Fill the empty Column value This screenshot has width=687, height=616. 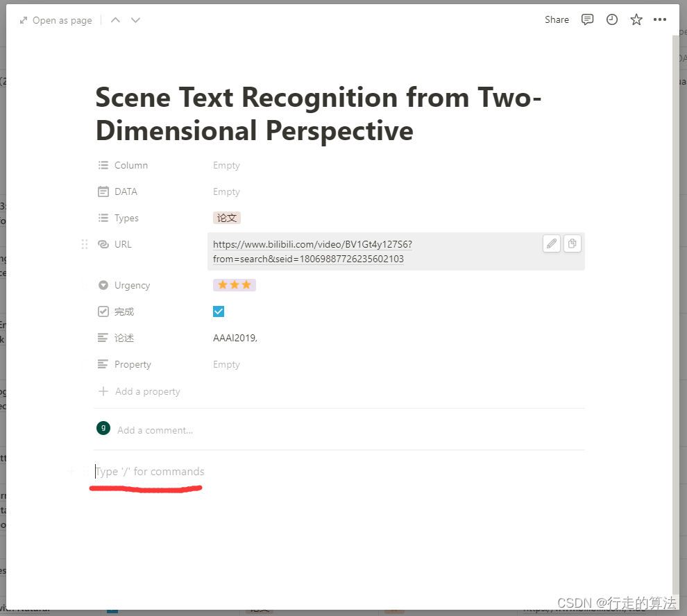click(x=226, y=165)
